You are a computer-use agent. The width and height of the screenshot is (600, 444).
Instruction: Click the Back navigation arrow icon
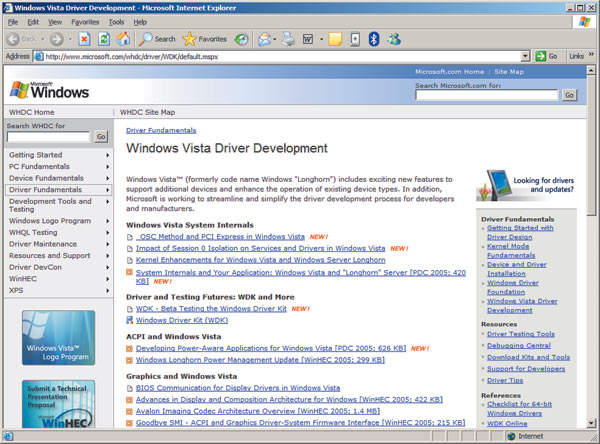(13, 39)
